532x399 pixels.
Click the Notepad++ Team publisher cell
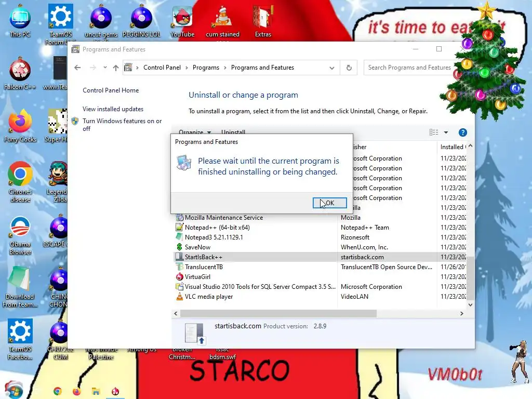click(365, 228)
